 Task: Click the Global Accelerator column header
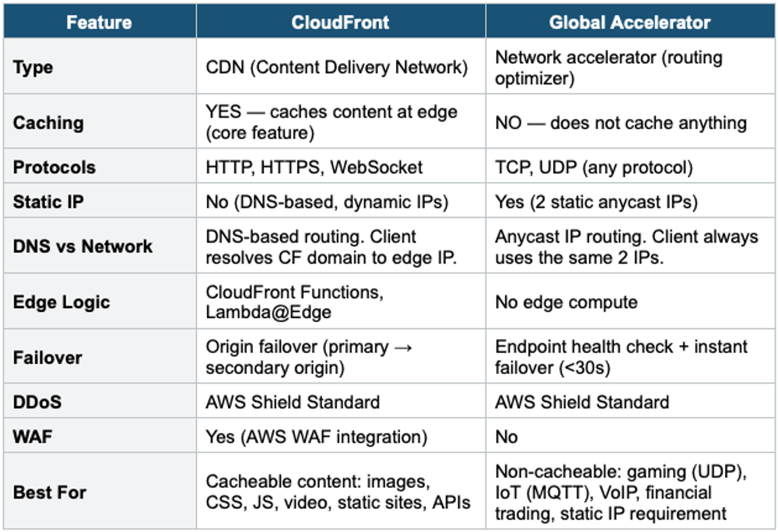tap(630, 22)
